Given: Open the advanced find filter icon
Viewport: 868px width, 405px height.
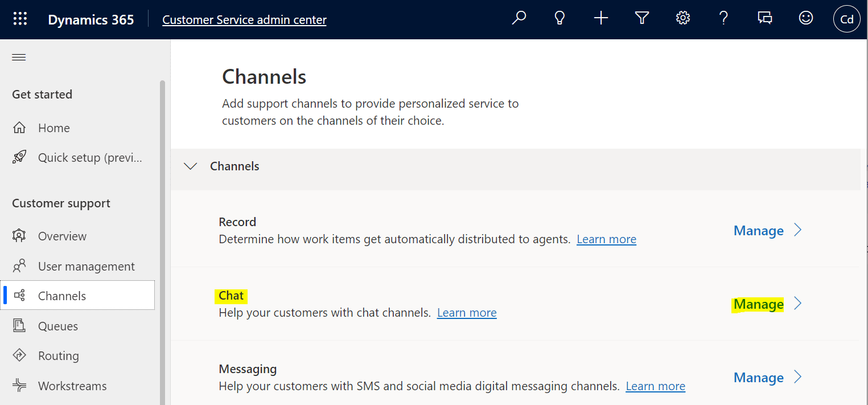Looking at the screenshot, I should pos(642,19).
